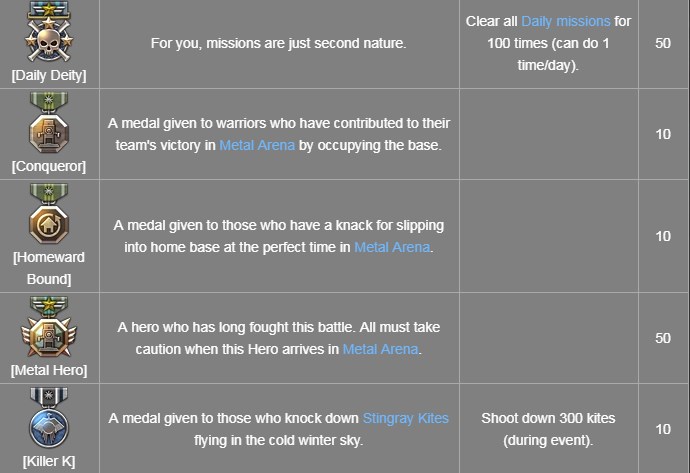Select the [Conqueror] medal name label
The image size is (690, 473).
(x=48, y=166)
